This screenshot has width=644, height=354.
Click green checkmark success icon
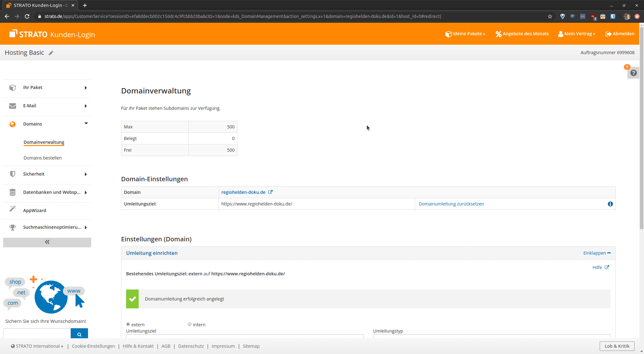coord(132,299)
